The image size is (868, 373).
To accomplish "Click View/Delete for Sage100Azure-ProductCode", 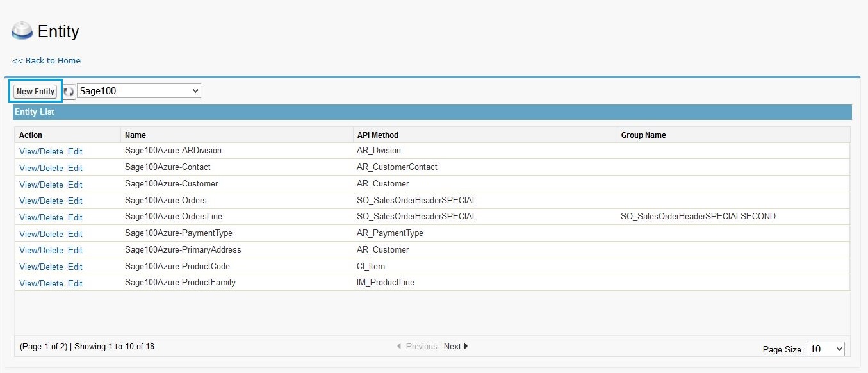I will [42, 267].
